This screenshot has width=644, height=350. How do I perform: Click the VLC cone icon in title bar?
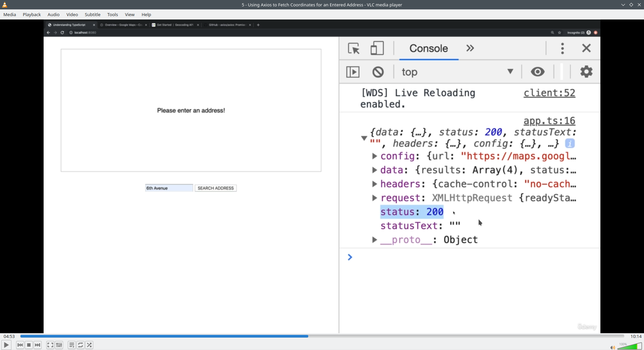[5, 5]
